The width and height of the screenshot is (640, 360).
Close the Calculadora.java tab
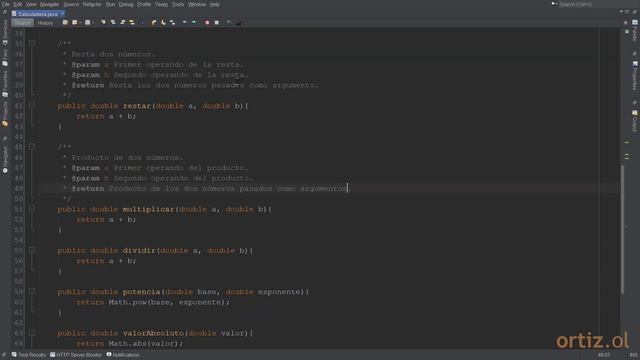point(62,13)
